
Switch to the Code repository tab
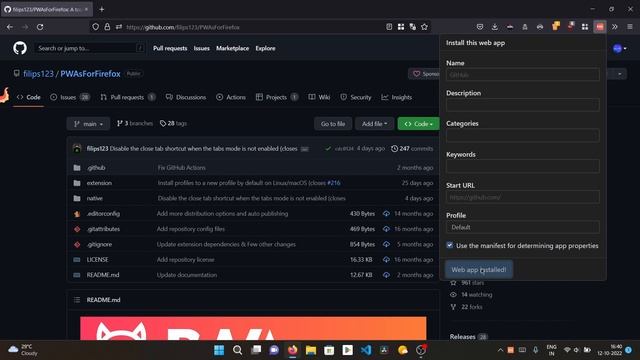click(29, 97)
